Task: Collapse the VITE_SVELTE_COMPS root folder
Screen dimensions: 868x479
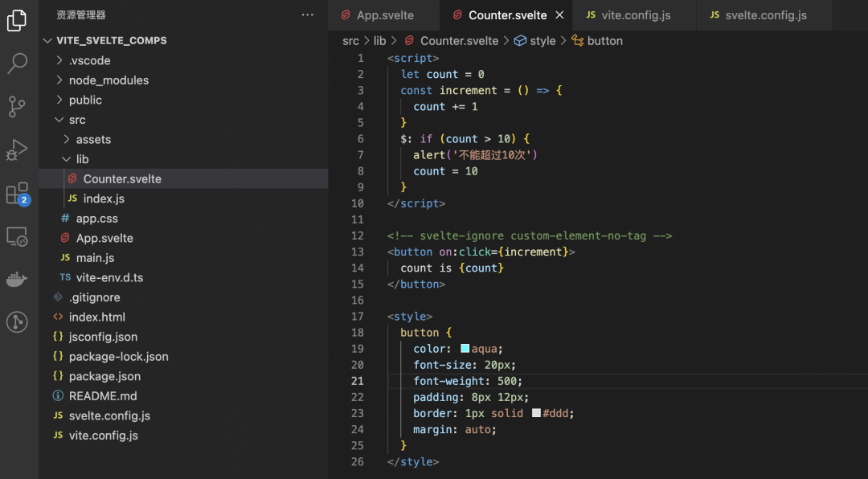Action: (x=183, y=40)
